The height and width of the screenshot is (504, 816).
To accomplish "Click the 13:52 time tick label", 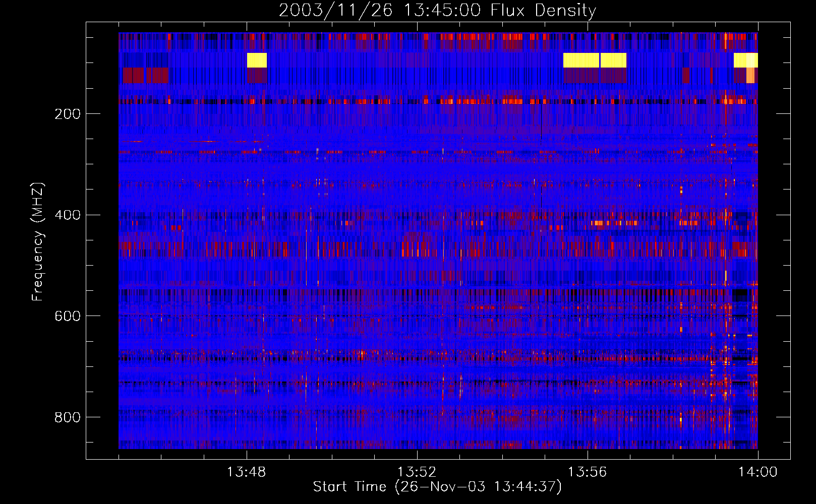I will pos(417,472).
